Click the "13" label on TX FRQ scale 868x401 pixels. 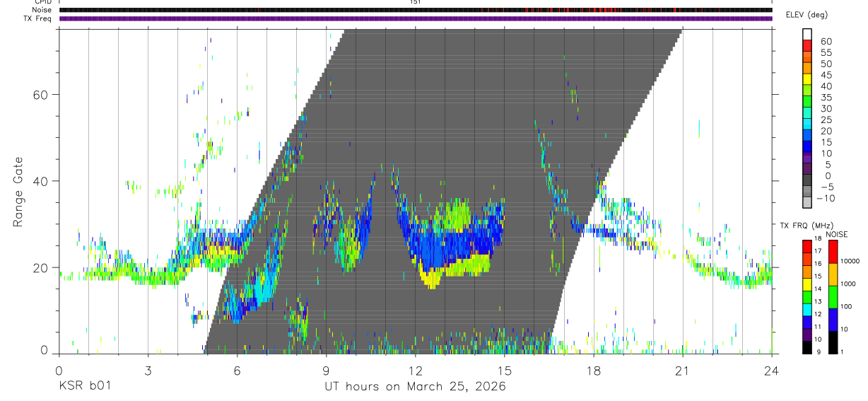817,302
